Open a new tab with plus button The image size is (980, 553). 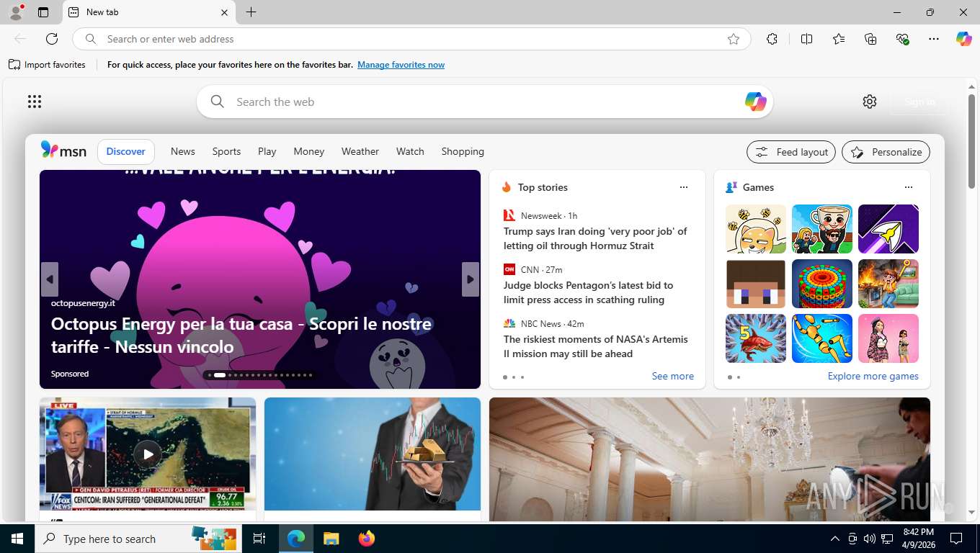coord(251,12)
